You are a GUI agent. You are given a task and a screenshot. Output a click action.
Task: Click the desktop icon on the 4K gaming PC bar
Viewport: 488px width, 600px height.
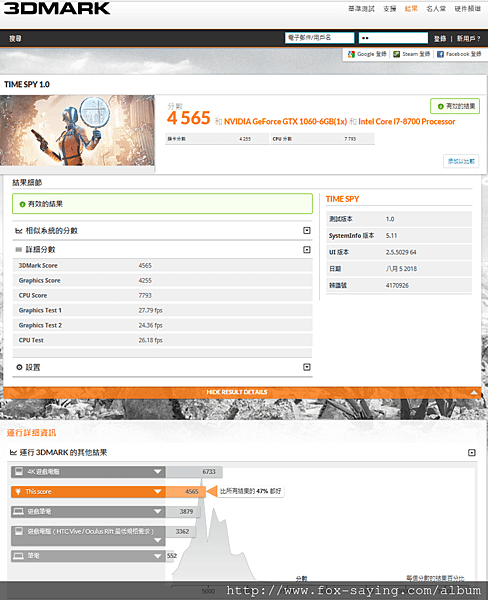(x=18, y=471)
